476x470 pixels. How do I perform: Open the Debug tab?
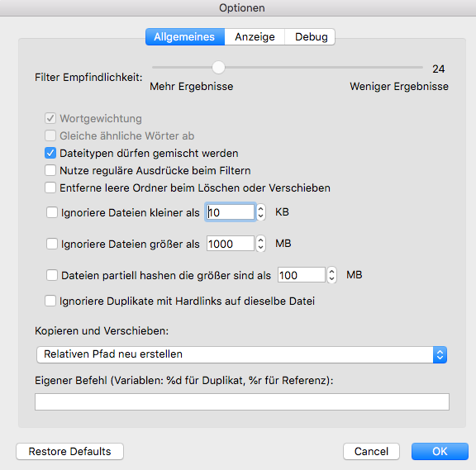pyautogui.click(x=310, y=36)
